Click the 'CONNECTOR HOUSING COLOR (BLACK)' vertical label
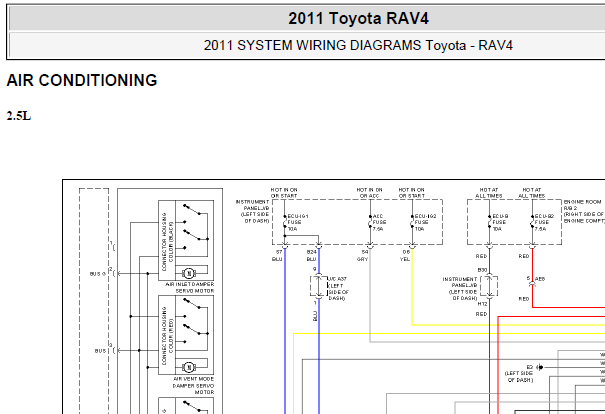This screenshot has width=605, height=414. pos(167,242)
